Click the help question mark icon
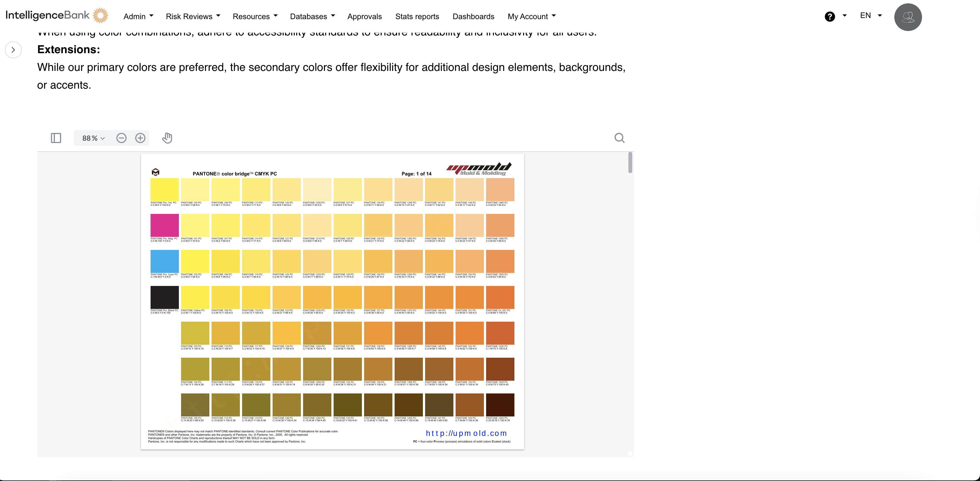Image resolution: width=980 pixels, height=481 pixels. pyautogui.click(x=830, y=16)
